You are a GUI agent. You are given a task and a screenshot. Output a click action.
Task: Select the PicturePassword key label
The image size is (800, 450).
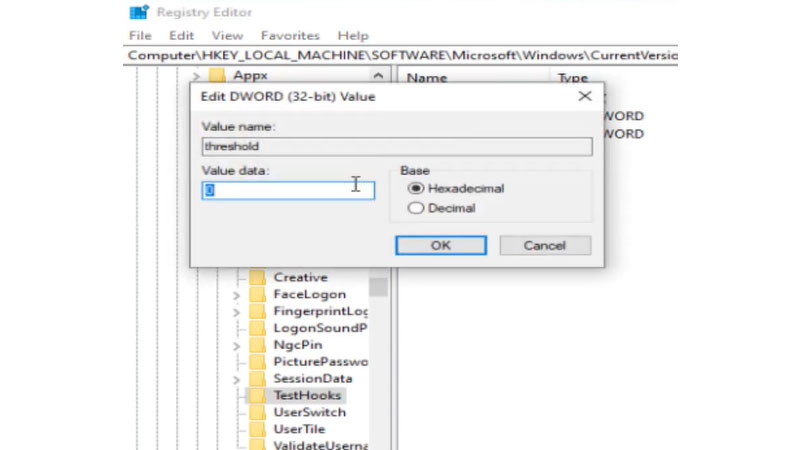(320, 362)
